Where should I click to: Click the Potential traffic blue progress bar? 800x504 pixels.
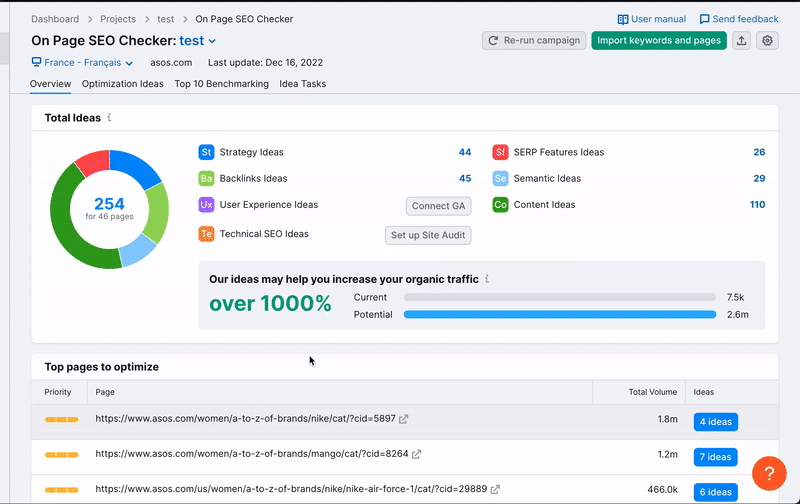[559, 314]
